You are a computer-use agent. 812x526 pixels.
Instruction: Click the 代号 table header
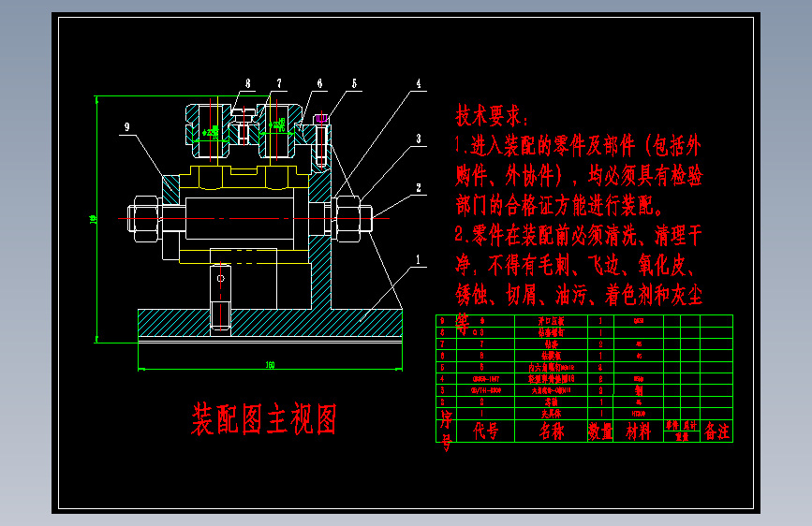coord(486,431)
